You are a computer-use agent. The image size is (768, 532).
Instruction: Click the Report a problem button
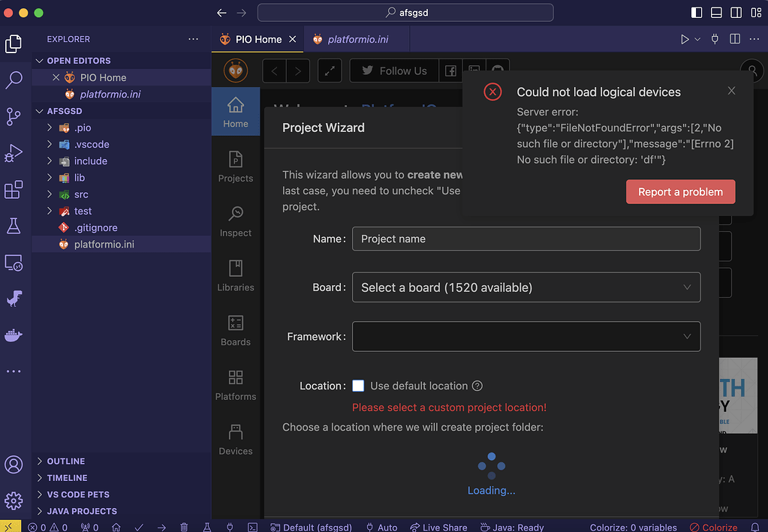pos(680,192)
